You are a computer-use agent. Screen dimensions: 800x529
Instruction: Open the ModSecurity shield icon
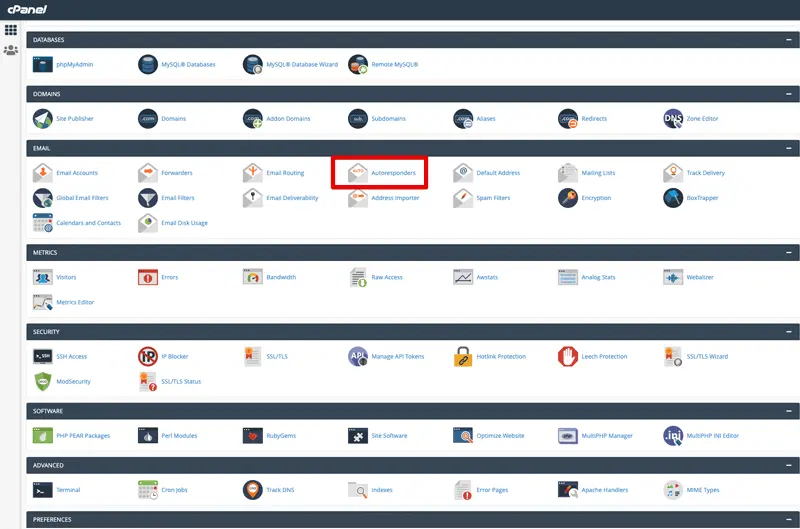pyautogui.click(x=43, y=381)
